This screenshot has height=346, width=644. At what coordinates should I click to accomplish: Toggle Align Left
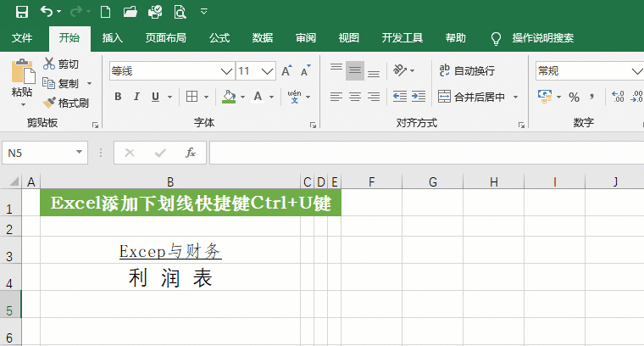[336, 97]
